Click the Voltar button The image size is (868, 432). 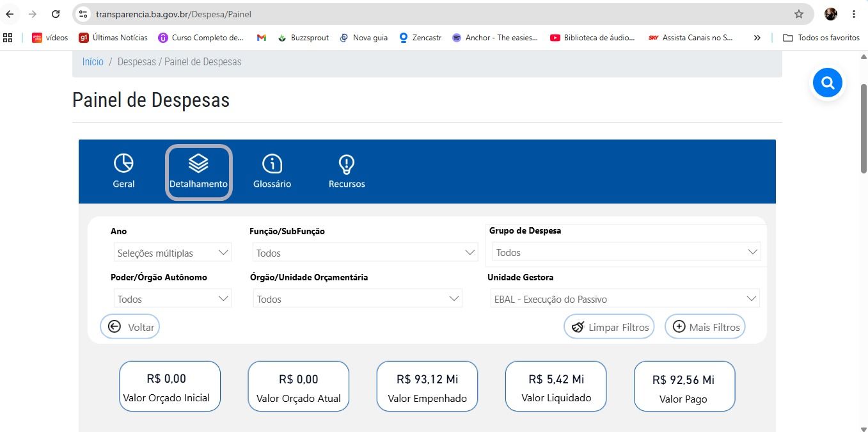(x=130, y=326)
